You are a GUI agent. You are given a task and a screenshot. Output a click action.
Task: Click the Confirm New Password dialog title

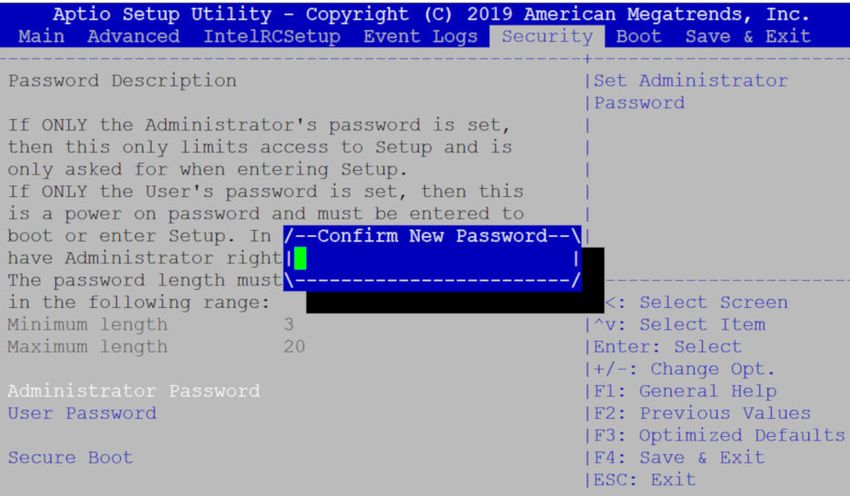(x=433, y=236)
